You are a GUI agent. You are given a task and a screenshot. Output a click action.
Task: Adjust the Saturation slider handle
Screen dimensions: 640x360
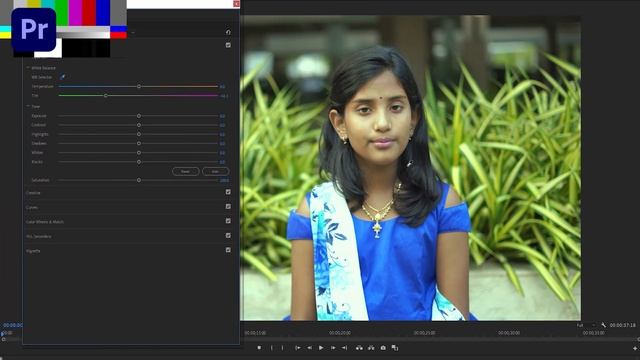[139, 180]
